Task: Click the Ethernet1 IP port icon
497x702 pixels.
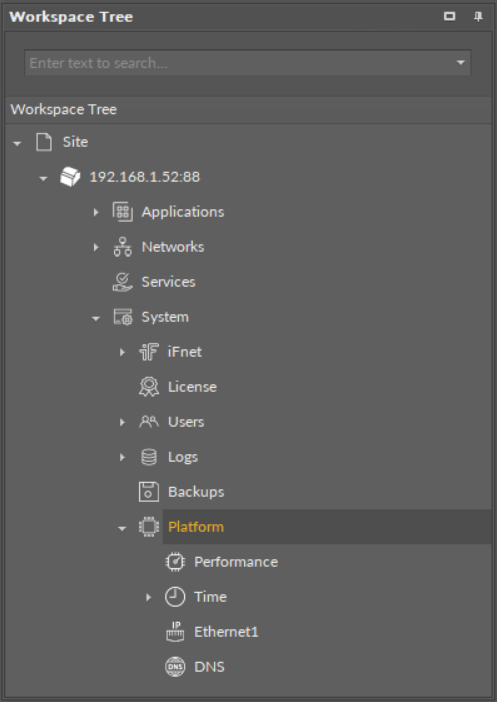Action: point(175,632)
